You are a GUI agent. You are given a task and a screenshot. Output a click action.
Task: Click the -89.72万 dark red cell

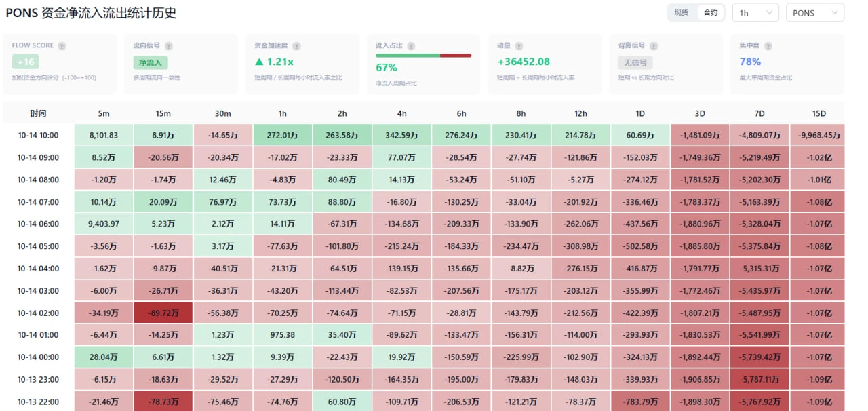[x=163, y=313]
